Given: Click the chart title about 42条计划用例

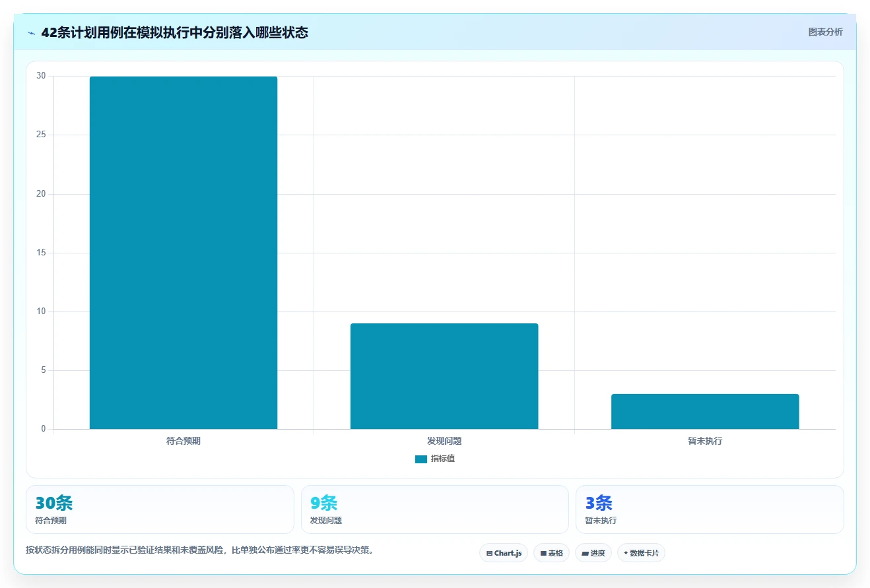Looking at the screenshot, I should (174, 32).
